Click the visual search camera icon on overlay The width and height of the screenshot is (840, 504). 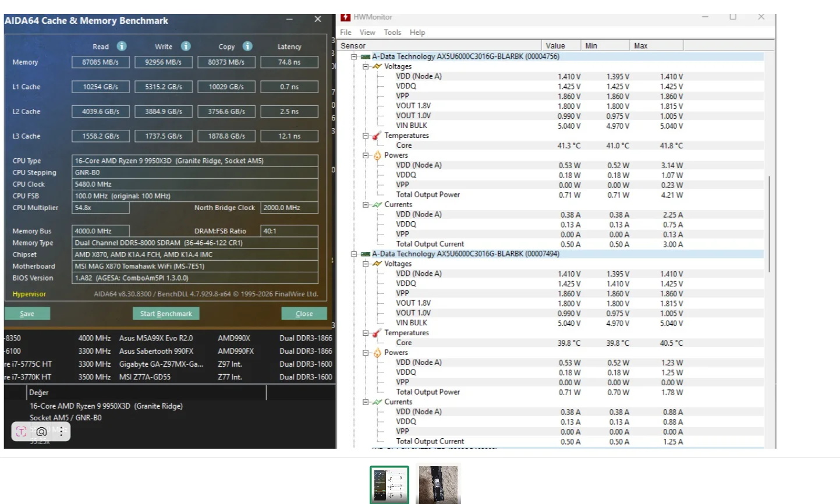(41, 432)
